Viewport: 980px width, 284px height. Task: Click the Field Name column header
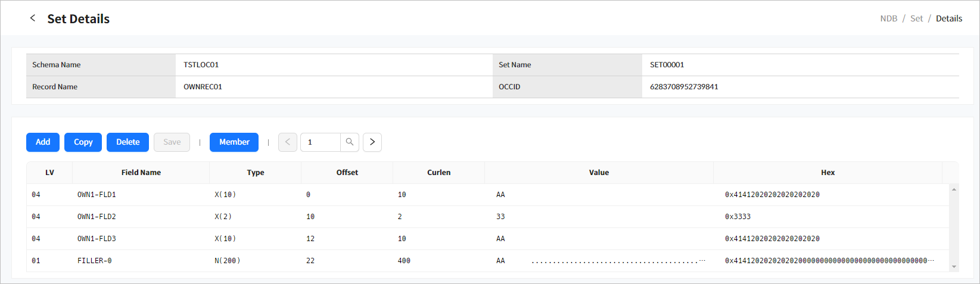point(141,173)
